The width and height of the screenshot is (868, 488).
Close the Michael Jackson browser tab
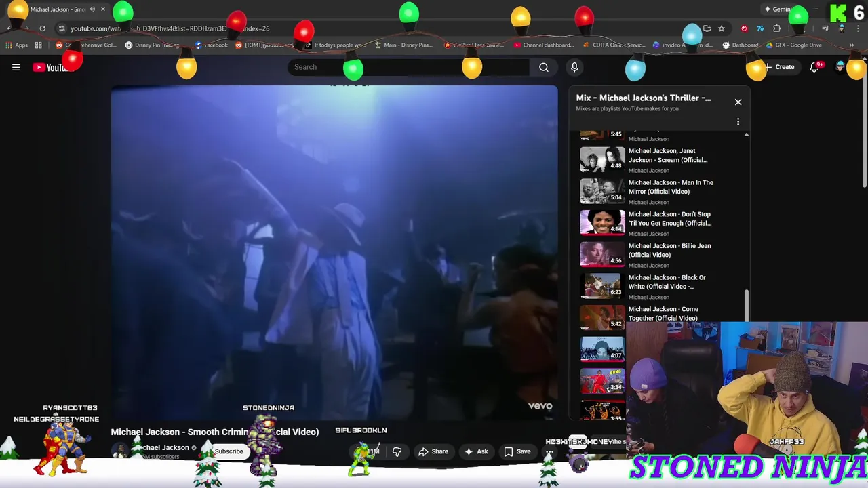click(103, 9)
